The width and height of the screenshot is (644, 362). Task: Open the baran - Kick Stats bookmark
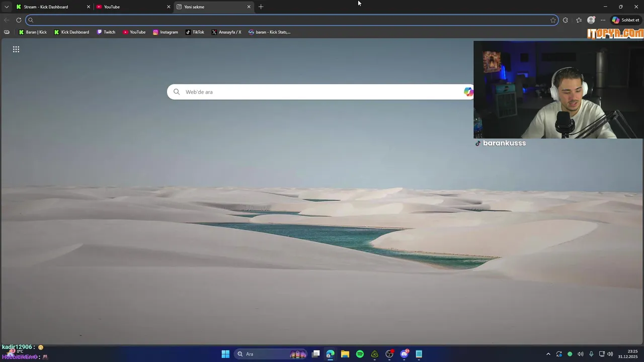[269, 32]
